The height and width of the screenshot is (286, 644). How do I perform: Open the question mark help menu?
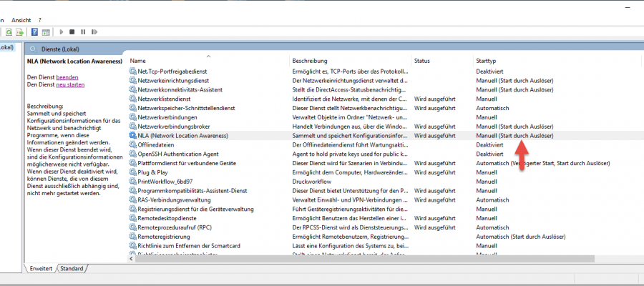(39, 19)
